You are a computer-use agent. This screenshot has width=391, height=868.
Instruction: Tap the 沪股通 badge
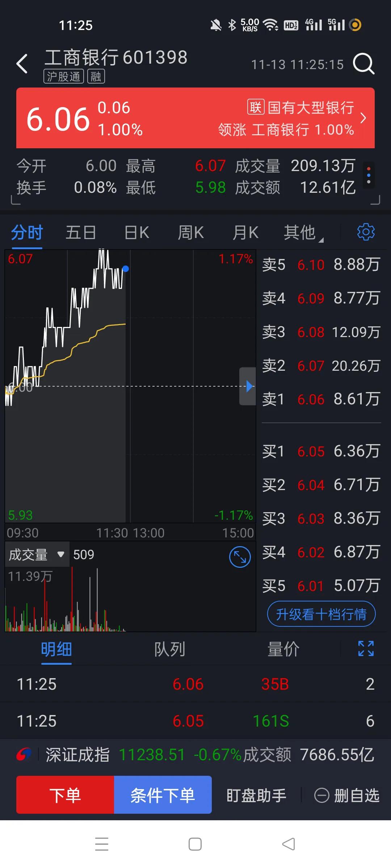click(x=64, y=76)
